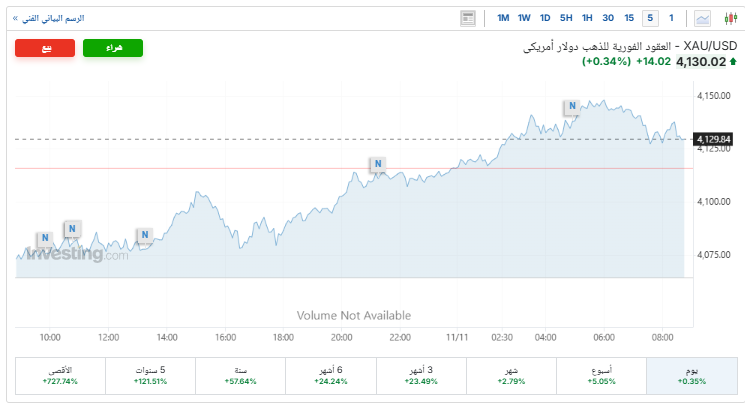Select the area chart type icon
Viewport: 745px width, 405px height.
coord(703,18)
